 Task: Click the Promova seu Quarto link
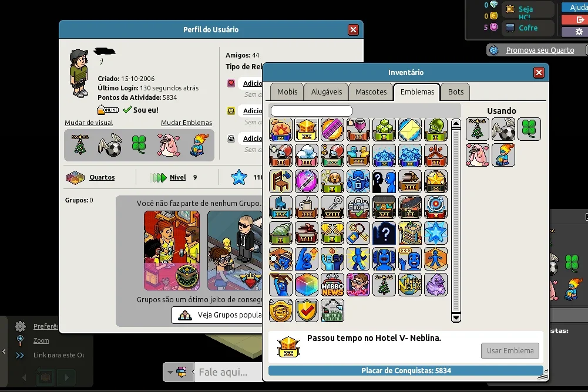540,50
